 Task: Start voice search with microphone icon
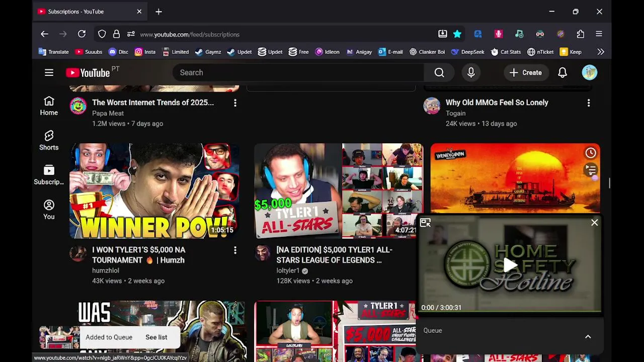coord(471,72)
